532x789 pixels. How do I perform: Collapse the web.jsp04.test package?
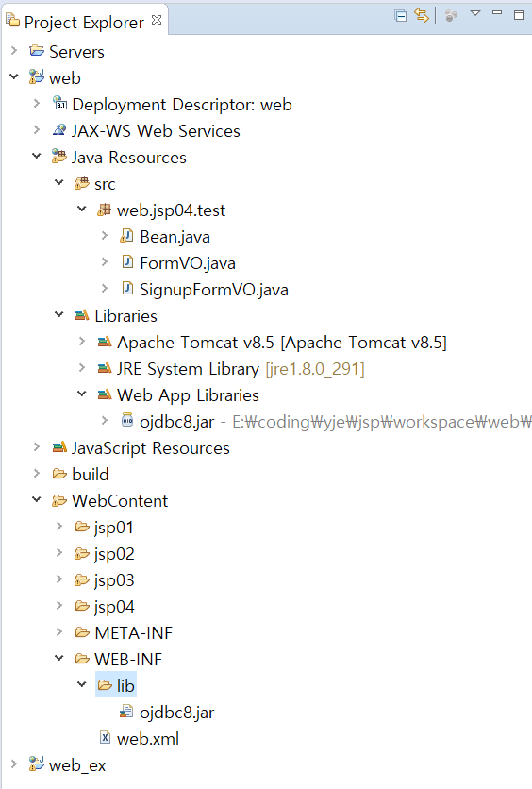(x=82, y=209)
